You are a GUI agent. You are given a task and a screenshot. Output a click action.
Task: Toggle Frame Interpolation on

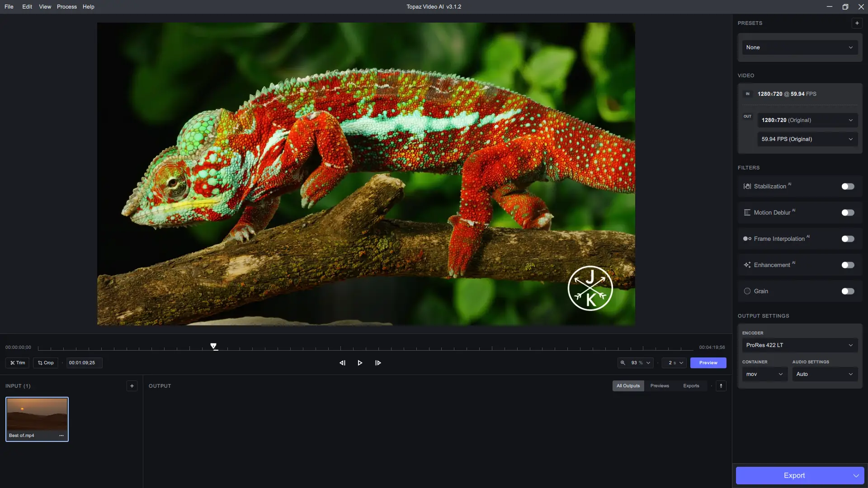coord(848,239)
